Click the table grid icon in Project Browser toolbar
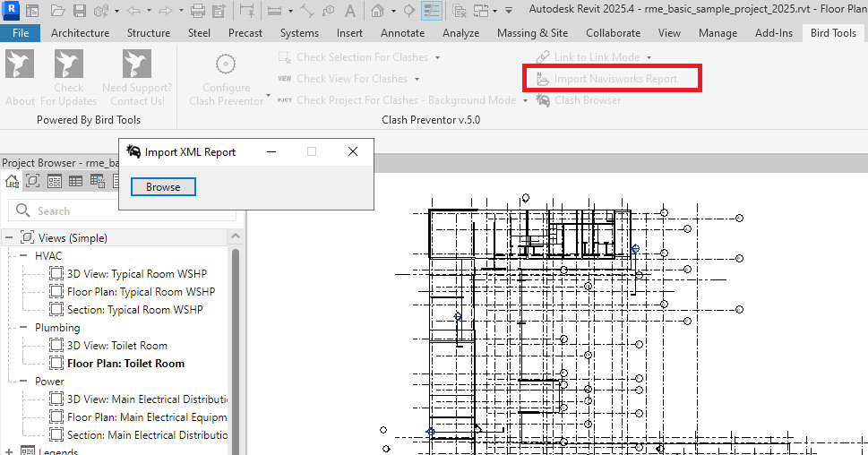 (75, 181)
